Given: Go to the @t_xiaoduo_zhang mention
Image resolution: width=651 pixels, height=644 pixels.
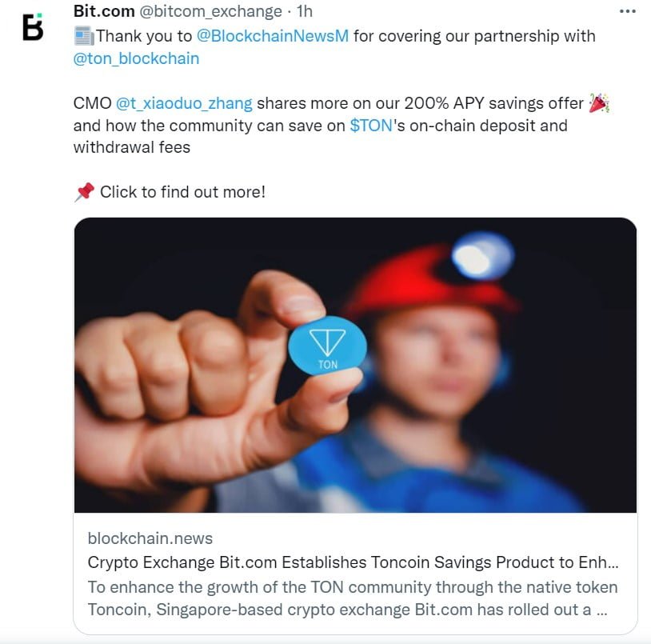Looking at the screenshot, I should [x=184, y=103].
